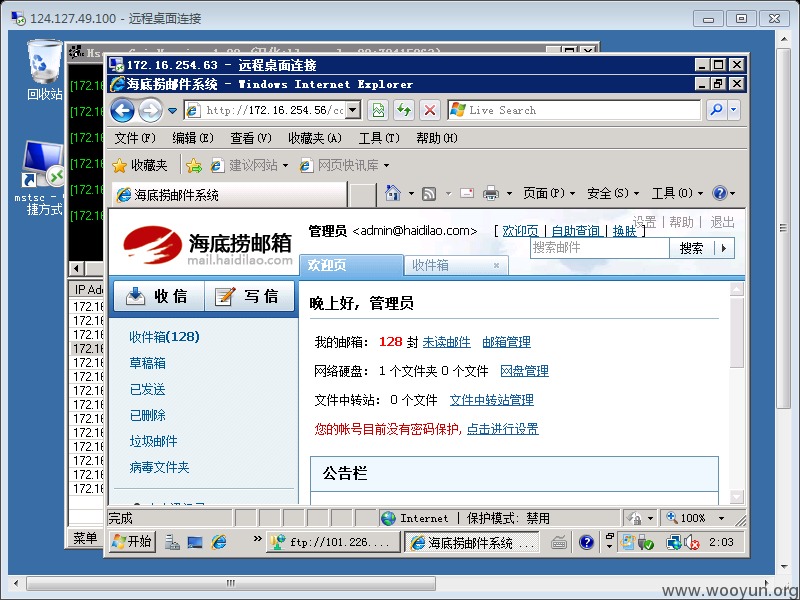Click the 未读邮件 link

(446, 342)
